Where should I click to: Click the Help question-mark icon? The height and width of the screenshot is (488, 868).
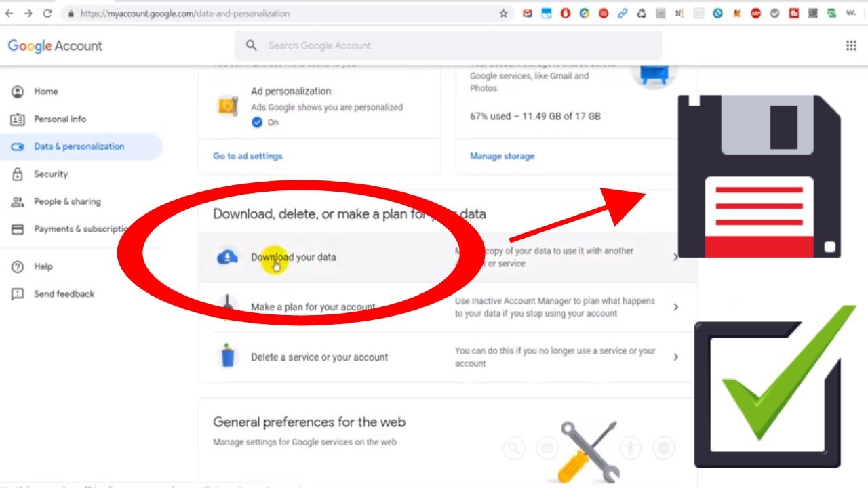click(x=18, y=266)
